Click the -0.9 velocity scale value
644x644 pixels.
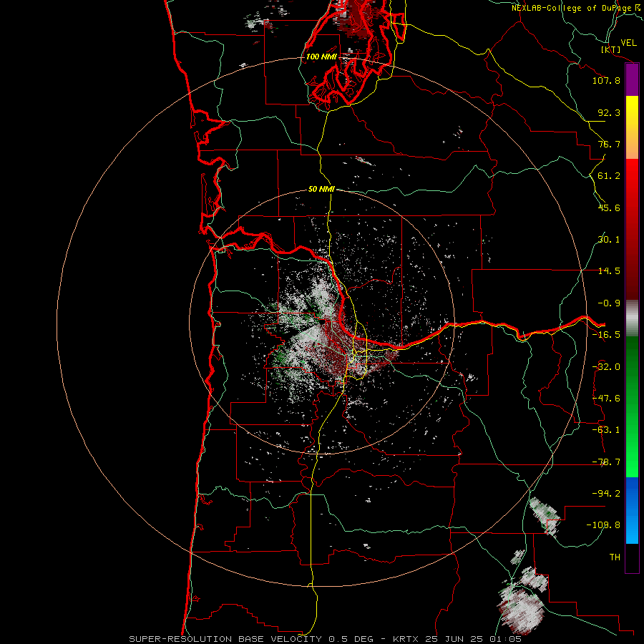(x=609, y=303)
